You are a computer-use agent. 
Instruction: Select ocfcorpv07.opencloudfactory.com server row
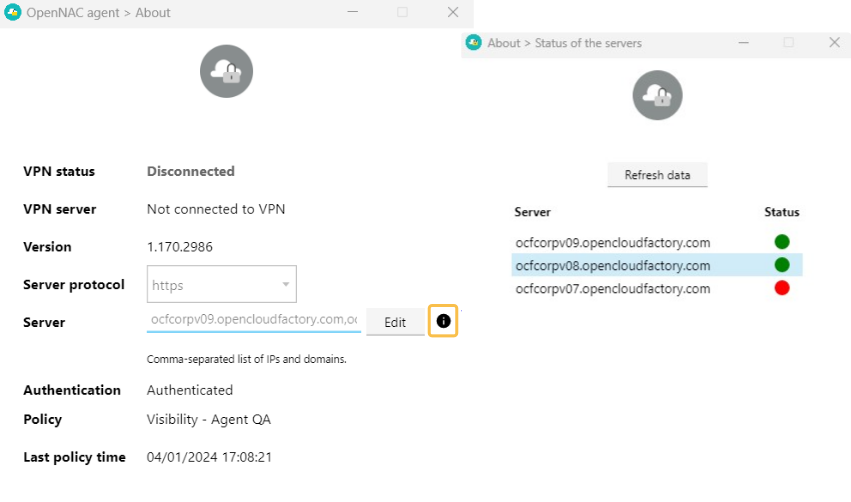657,288
